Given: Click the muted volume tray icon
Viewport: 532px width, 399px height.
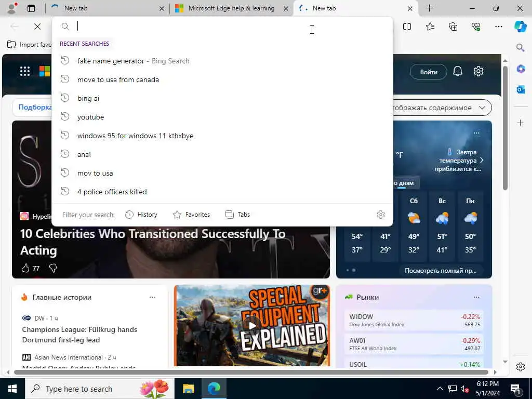Looking at the screenshot, I should click(x=465, y=389).
